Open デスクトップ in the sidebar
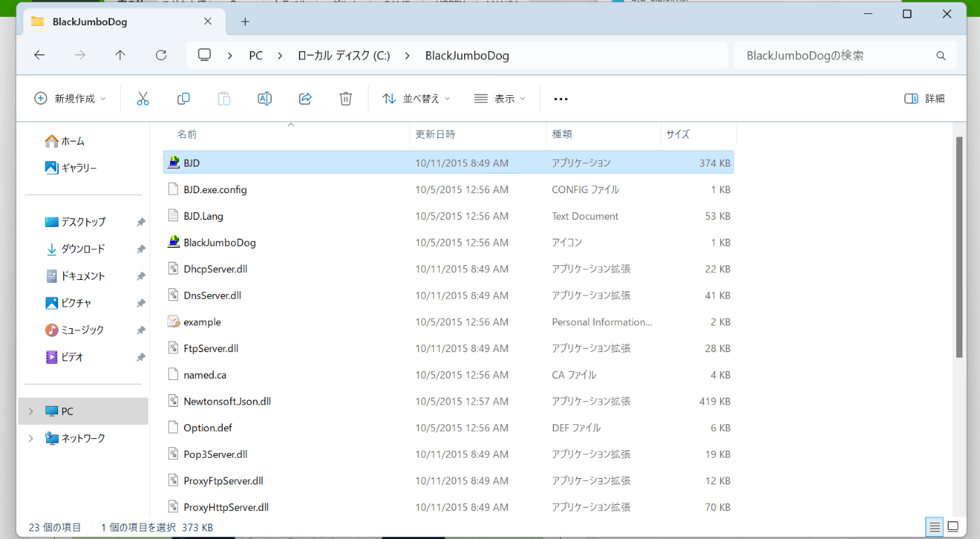The image size is (980, 539). tap(76, 222)
